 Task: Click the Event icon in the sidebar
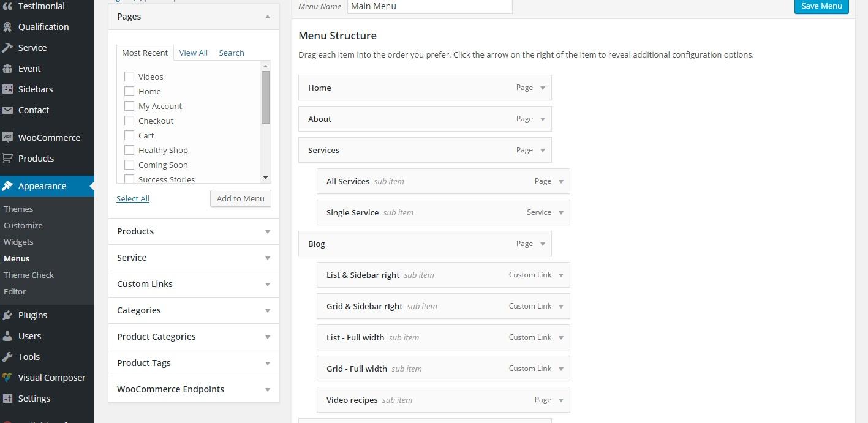[x=7, y=69]
